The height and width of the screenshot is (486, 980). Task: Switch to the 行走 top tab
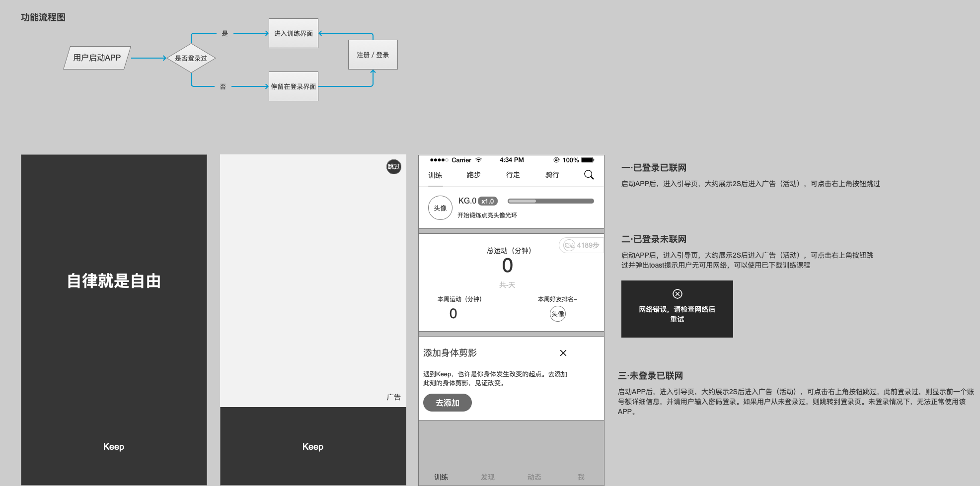513,175
